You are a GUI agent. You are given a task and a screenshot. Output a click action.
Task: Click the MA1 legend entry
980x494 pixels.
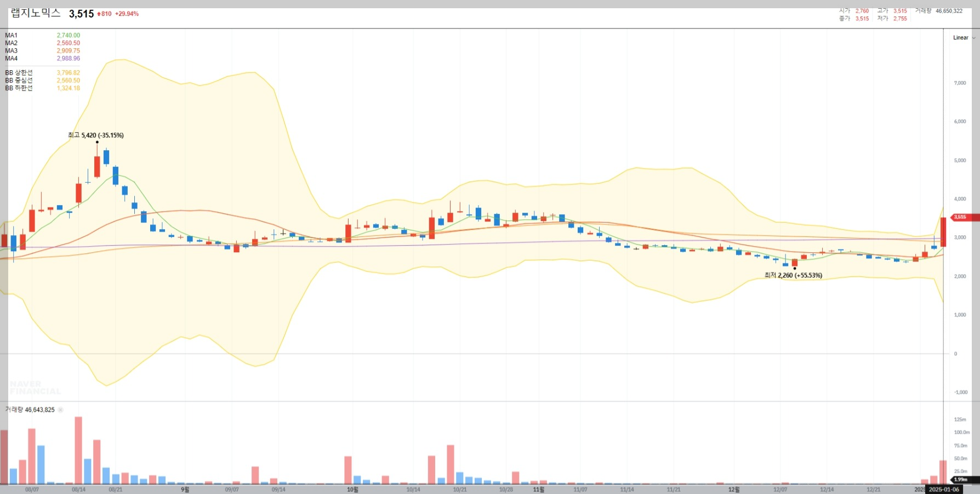coord(42,35)
